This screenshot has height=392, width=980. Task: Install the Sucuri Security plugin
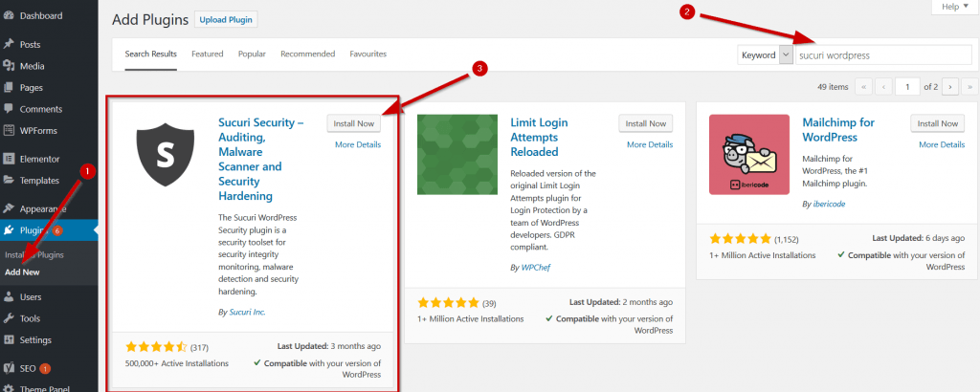[354, 123]
